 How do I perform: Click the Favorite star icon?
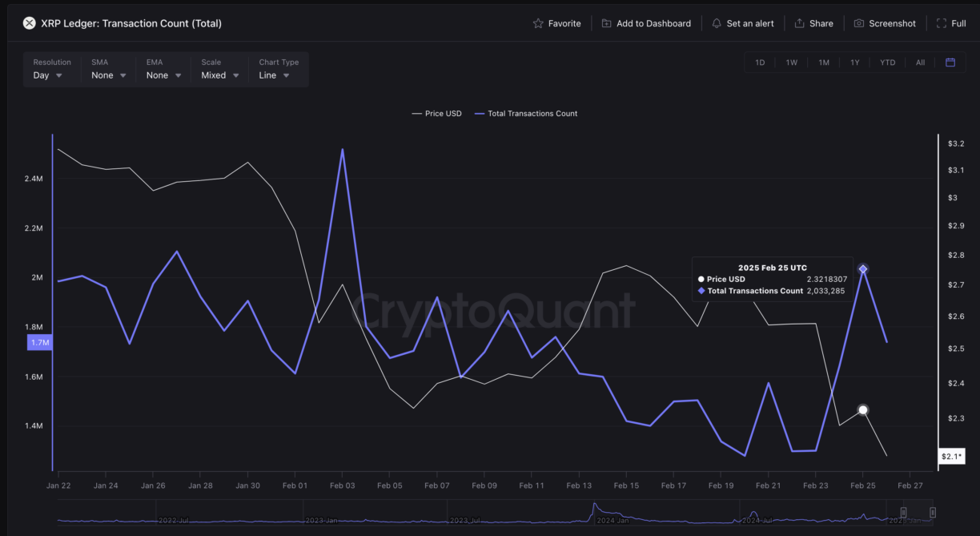pyautogui.click(x=537, y=23)
